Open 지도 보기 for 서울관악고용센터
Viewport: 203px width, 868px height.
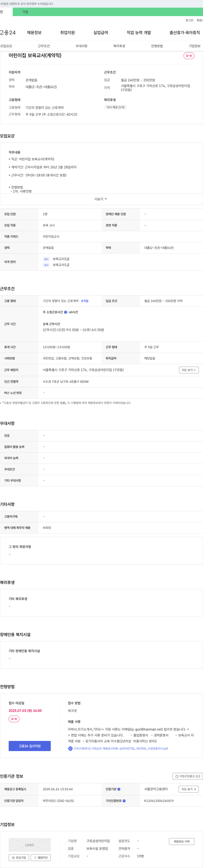pos(189,789)
